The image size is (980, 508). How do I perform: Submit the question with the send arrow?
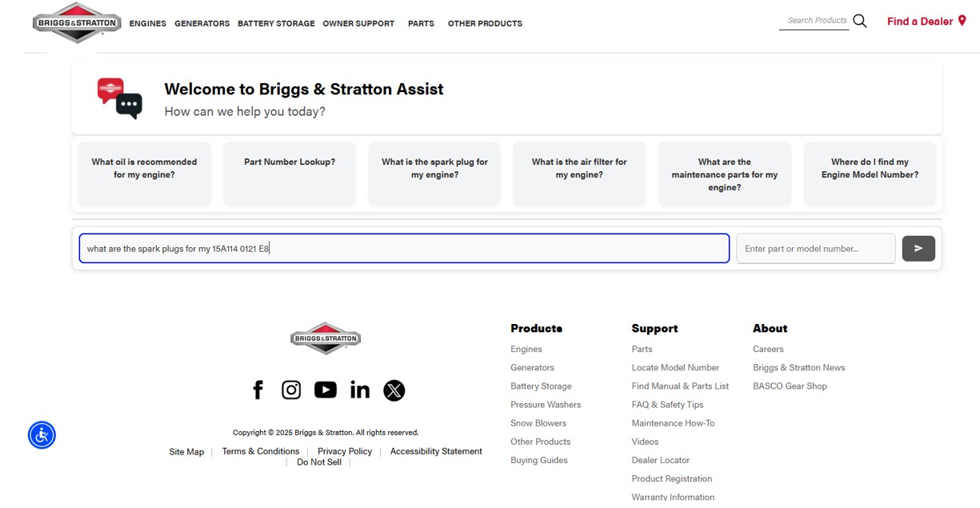click(918, 249)
